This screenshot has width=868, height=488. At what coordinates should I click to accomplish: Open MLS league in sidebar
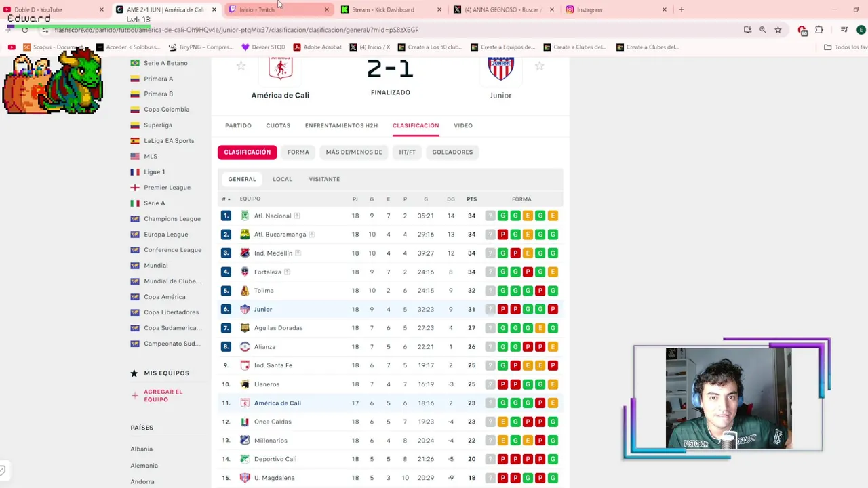pos(151,157)
